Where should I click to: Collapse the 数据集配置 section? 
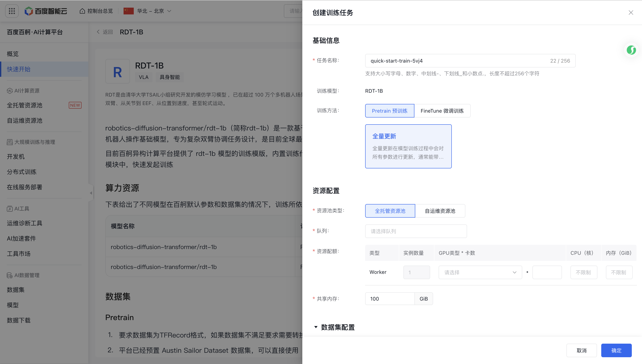click(316, 327)
